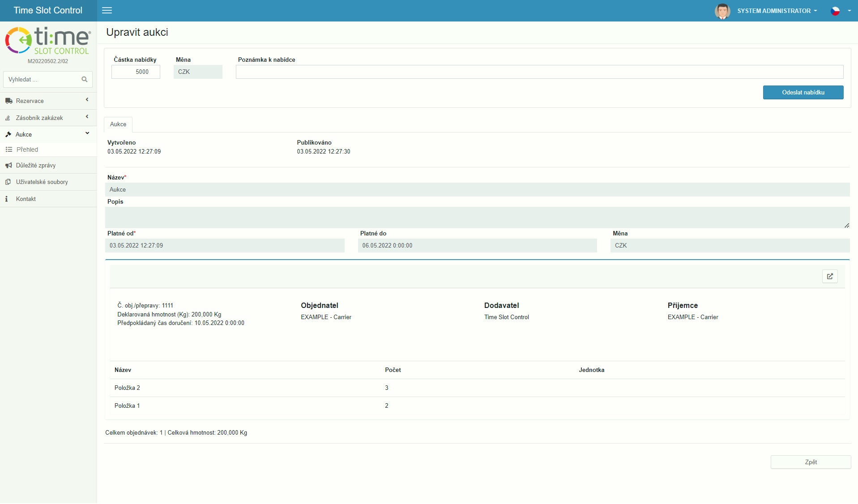Click the Poznámka k nabídce field
This screenshot has height=504, width=858.
[x=539, y=72]
